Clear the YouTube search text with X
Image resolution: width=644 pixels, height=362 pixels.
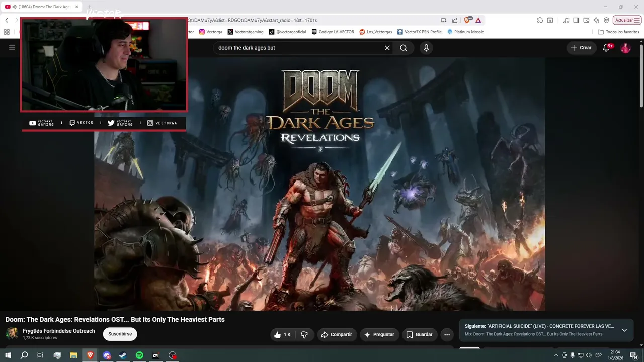(x=387, y=48)
